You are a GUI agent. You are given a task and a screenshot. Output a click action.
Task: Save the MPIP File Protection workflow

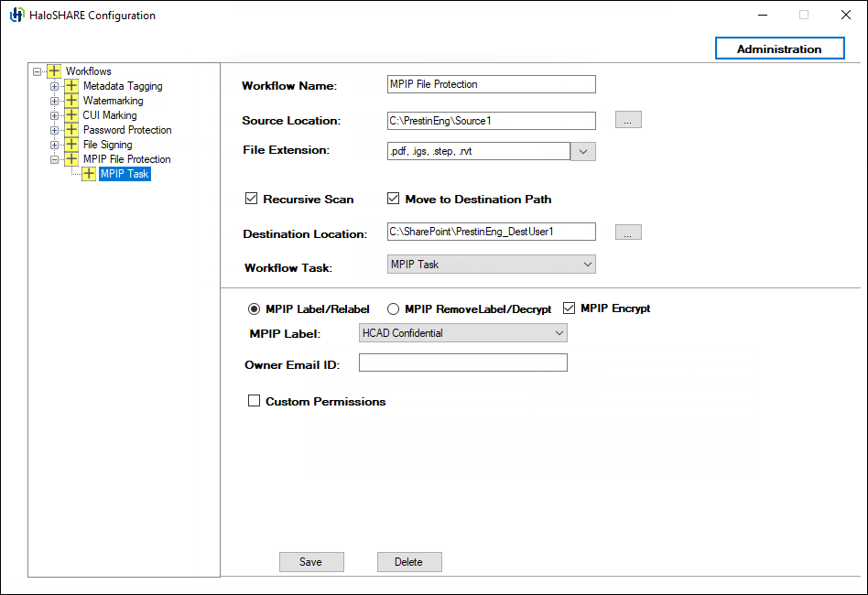tap(311, 561)
